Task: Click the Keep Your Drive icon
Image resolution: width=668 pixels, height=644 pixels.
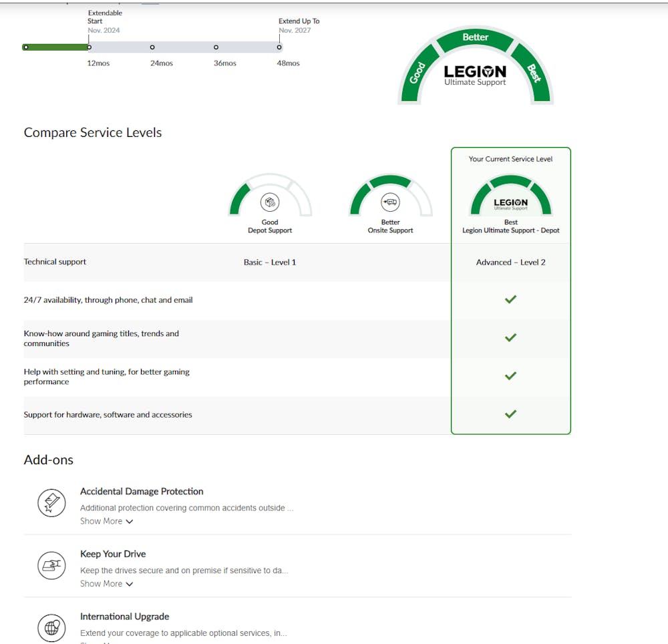Action: [x=51, y=565]
